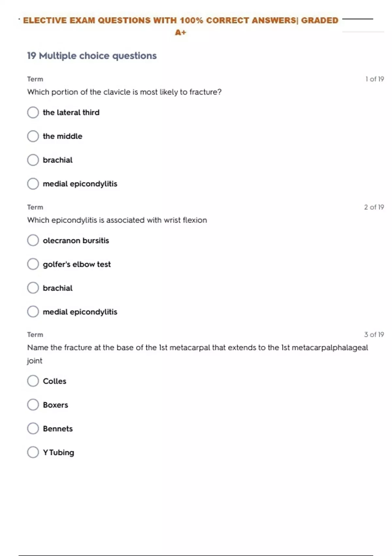Mark 'medial epicondylitis' for wrist flexion question

(x=33, y=312)
